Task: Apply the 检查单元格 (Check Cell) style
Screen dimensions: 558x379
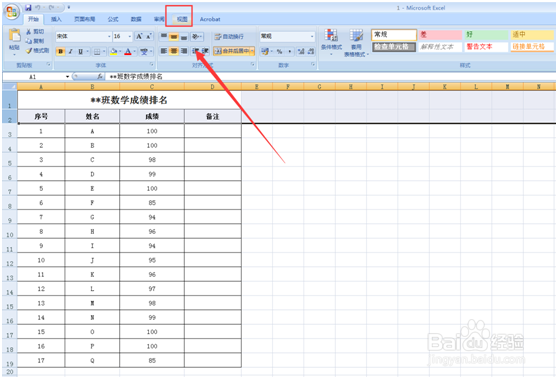Action: (394, 47)
